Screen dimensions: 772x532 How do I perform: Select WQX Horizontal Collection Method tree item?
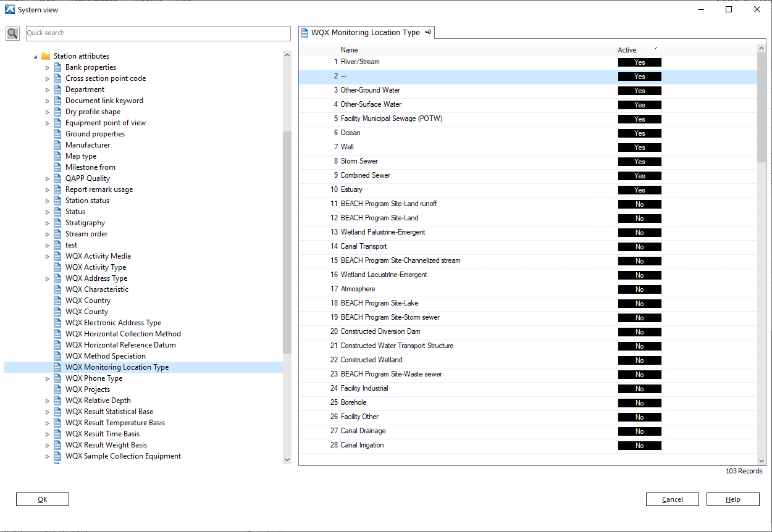(123, 334)
